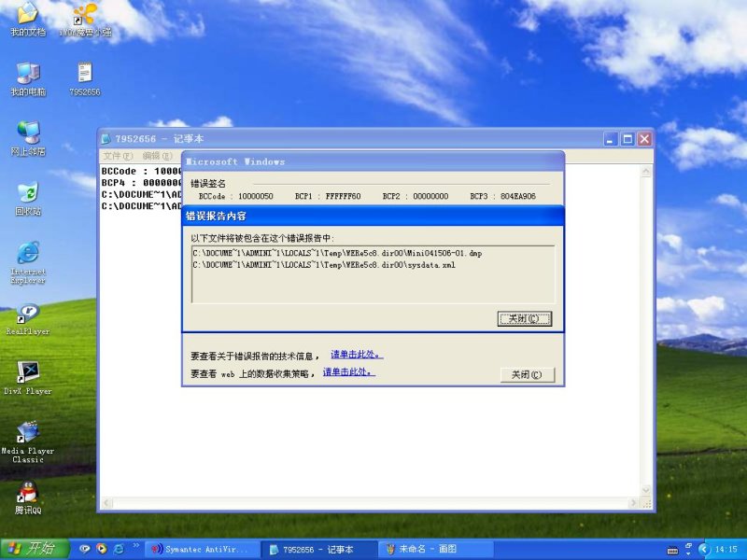Launch Internet Explorer from the desktop
Image resolution: width=747 pixels, height=560 pixels.
[x=27, y=254]
